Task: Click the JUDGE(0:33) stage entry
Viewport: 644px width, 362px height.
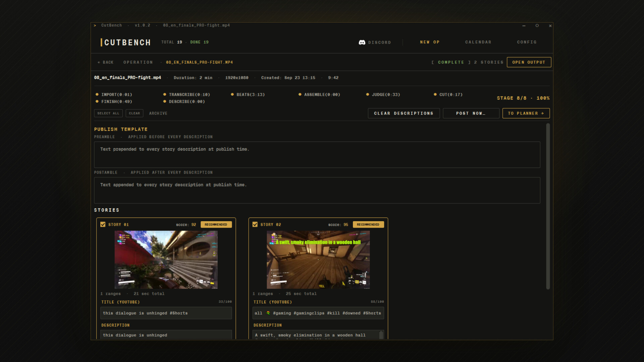Action: click(383, 95)
